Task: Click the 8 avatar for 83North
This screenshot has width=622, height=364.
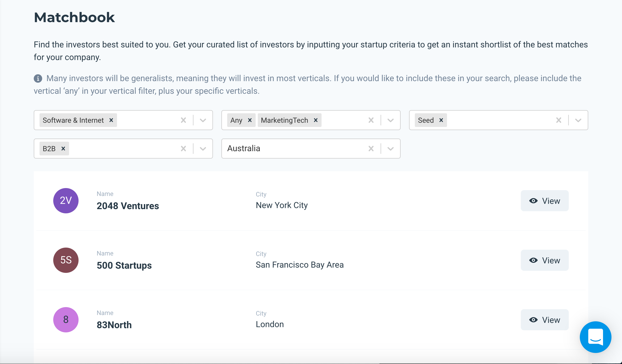Action: tap(66, 320)
